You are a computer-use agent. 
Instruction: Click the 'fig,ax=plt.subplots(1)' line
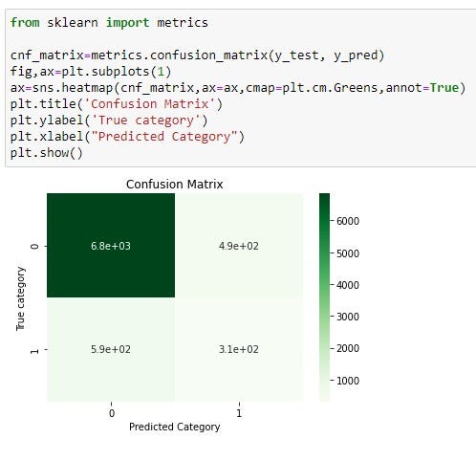pos(91,72)
